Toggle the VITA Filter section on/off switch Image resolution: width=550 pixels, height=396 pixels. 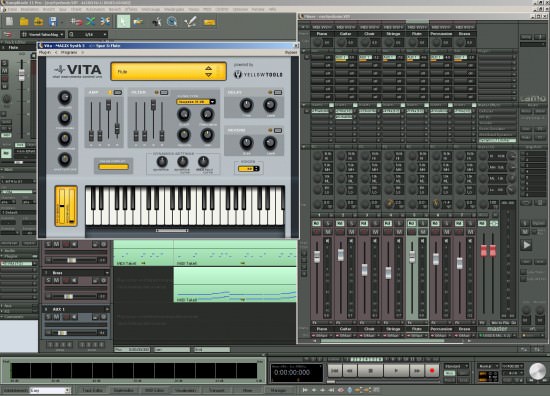coord(164,92)
